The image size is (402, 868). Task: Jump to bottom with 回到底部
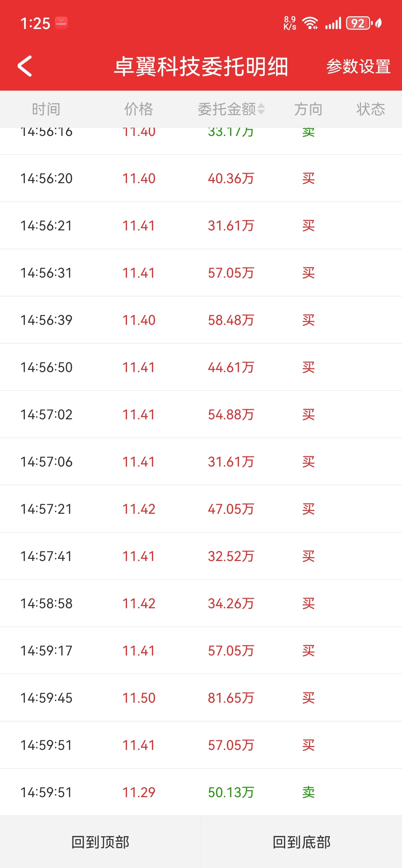pyautogui.click(x=301, y=842)
